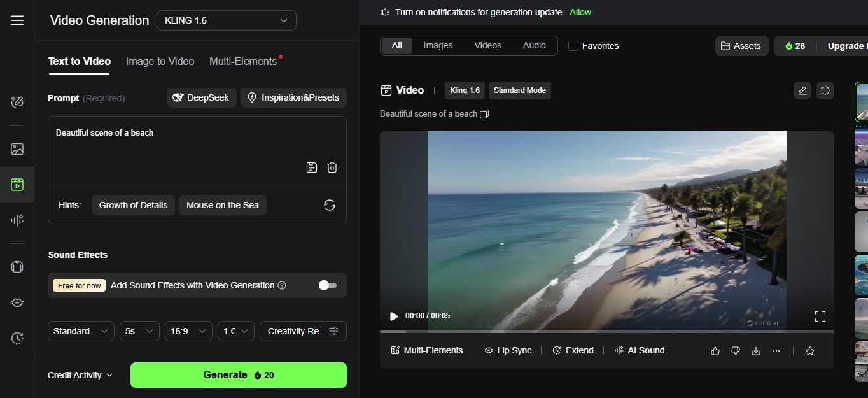The width and height of the screenshot is (868, 398).
Task: Apply the Growth of Details hint
Action: tap(133, 205)
